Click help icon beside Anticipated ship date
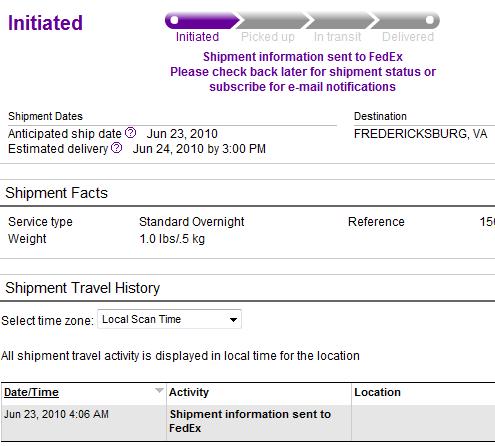The image size is (495, 446). tap(130, 133)
